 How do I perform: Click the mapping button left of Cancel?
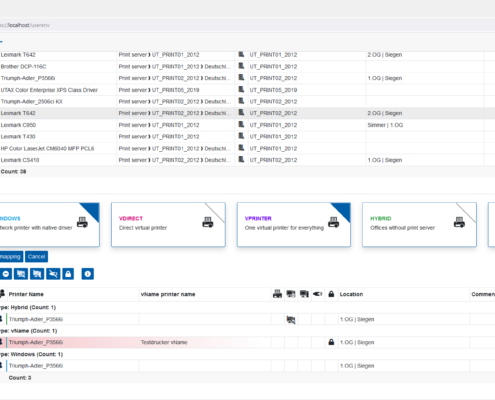click(x=11, y=257)
